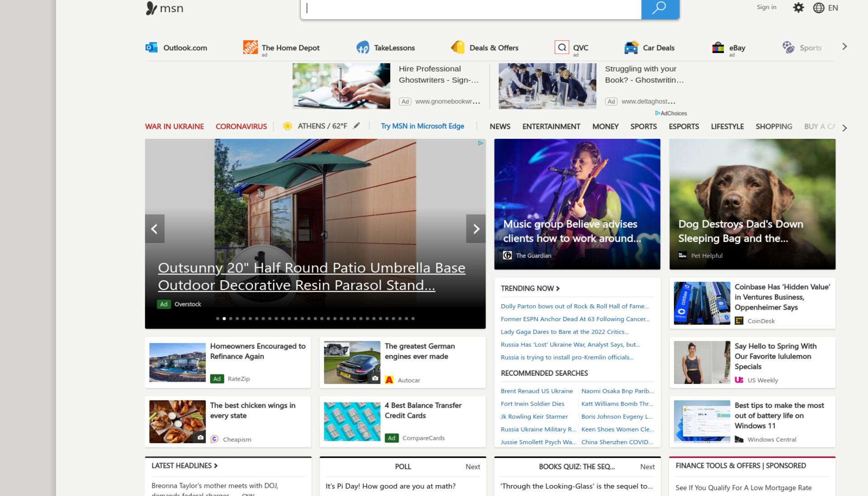Open Lady Gaga Critics trending headline
The image size is (868, 496).
coord(565,332)
